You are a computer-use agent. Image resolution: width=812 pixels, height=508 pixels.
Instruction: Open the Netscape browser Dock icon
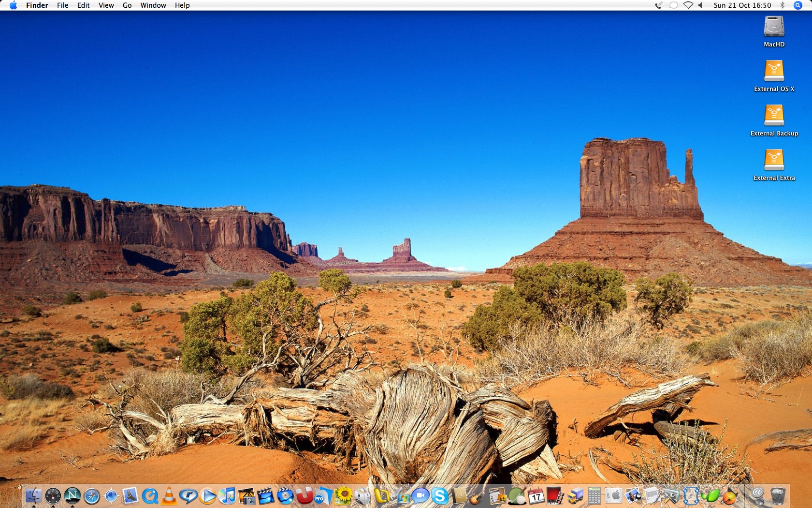pyautogui.click(x=72, y=496)
